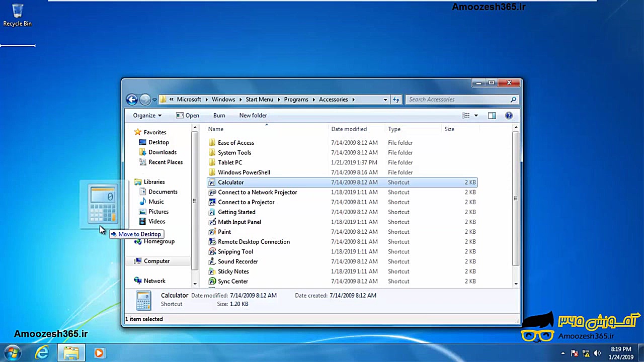Toggle the preview pane icon
This screenshot has width=644, height=362.
492,116
